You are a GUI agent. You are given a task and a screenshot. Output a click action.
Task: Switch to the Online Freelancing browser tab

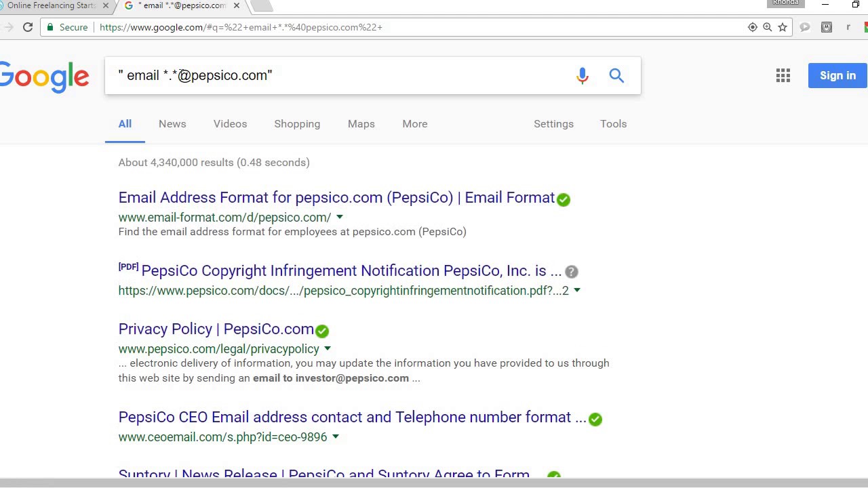(52, 5)
